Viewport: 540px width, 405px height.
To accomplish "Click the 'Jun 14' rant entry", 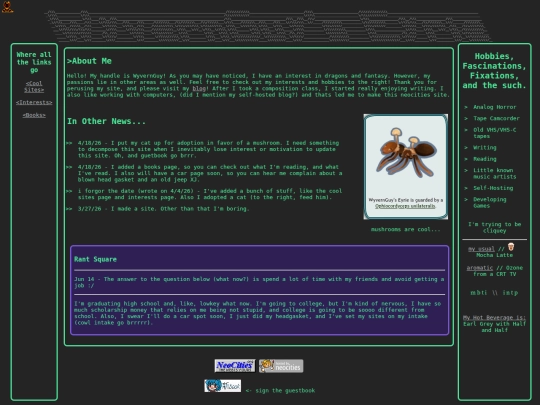I will click(x=259, y=282).
